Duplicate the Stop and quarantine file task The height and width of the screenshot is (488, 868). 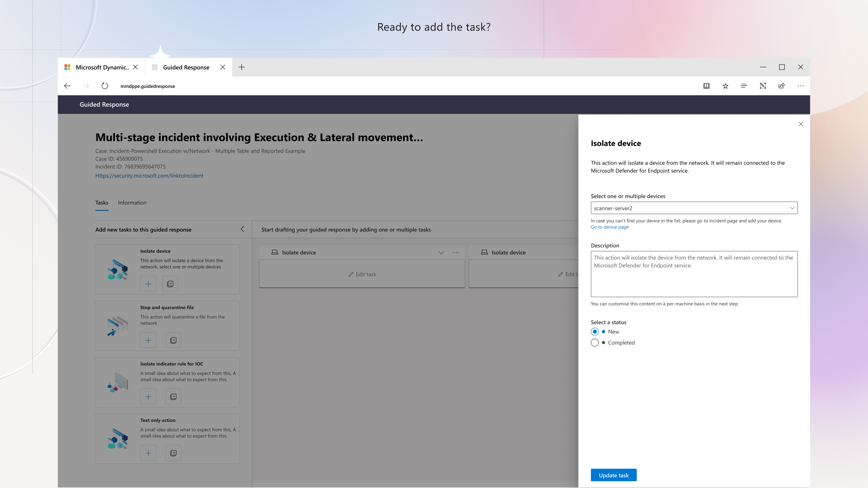(173, 340)
